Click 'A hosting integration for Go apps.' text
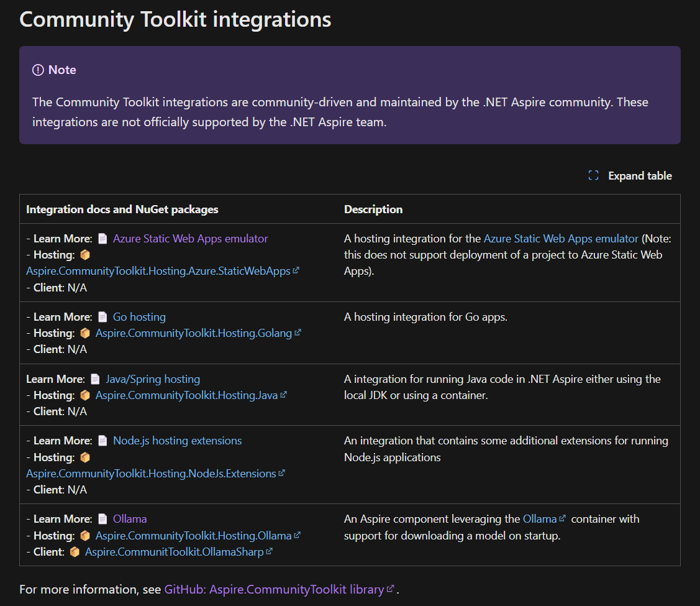The height and width of the screenshot is (606, 700). [425, 317]
